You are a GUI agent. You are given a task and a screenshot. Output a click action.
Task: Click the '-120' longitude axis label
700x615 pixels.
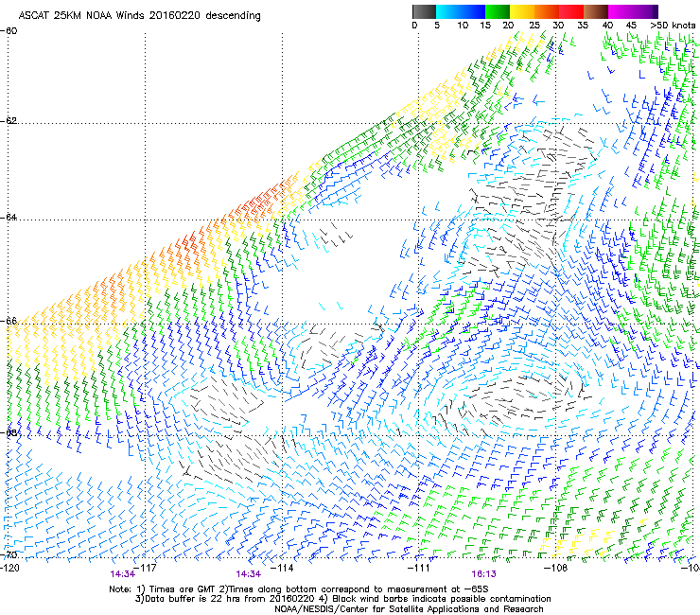click(9, 568)
